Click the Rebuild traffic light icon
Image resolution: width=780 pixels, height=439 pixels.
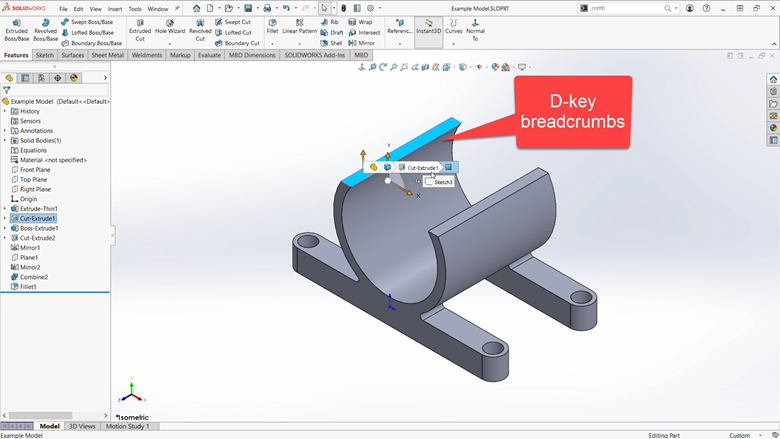point(343,8)
